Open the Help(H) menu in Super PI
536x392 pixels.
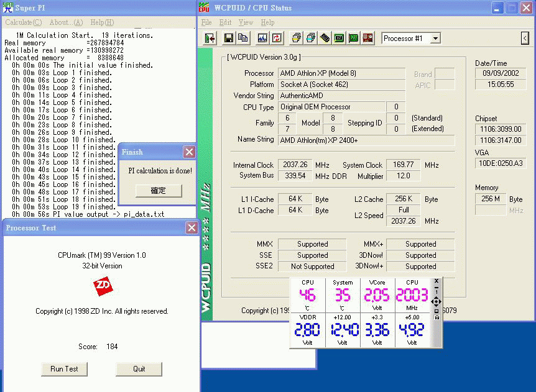pos(102,22)
